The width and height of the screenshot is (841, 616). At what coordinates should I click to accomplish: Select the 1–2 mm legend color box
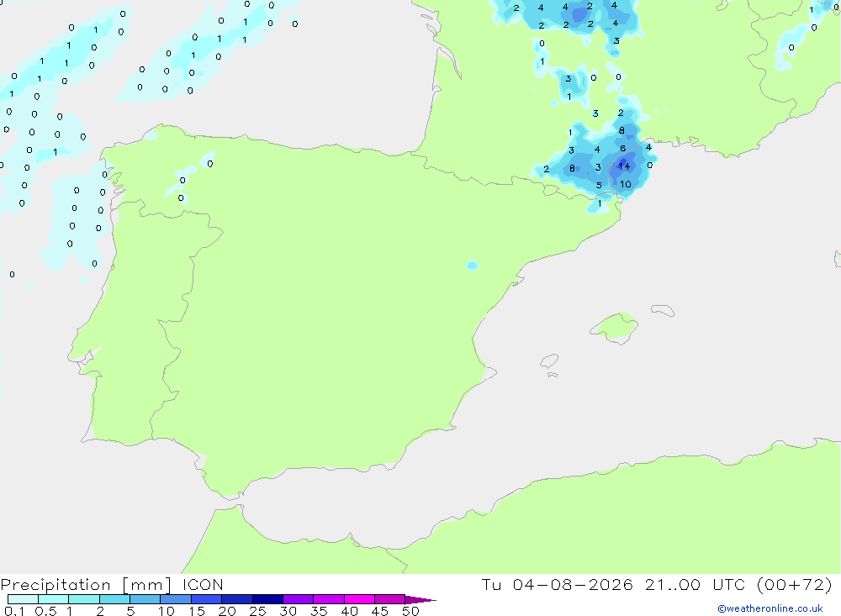point(84,599)
